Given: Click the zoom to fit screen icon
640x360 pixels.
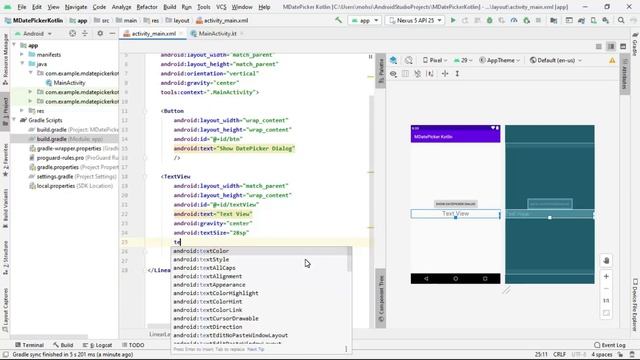Looking at the screenshot, I should pos(606,313).
